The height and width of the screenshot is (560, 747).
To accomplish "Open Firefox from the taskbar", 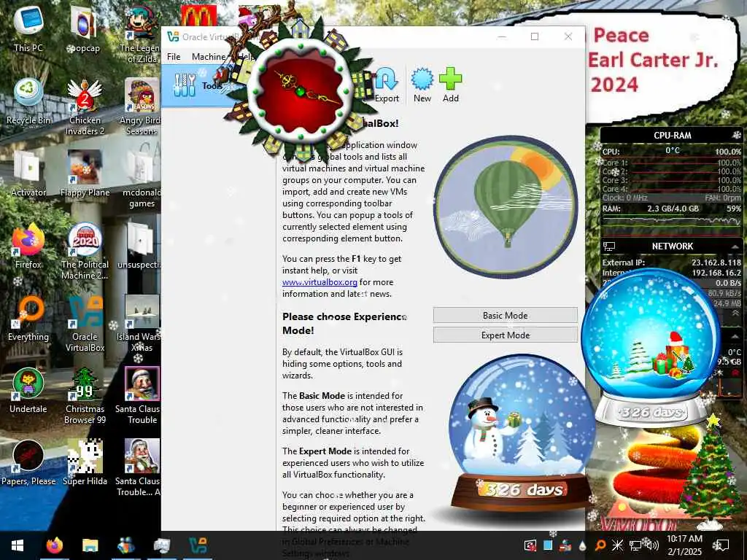I will [x=54, y=545].
